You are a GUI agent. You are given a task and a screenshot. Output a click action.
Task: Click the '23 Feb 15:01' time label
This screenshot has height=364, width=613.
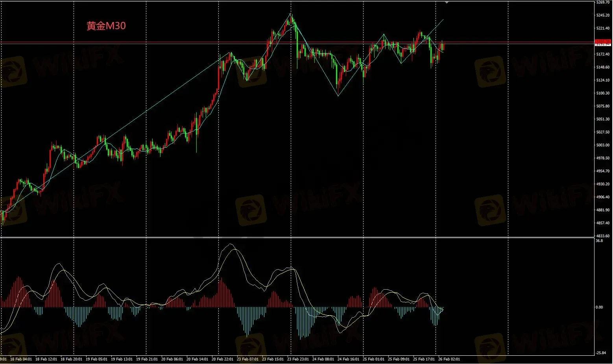pyautogui.click(x=273, y=359)
